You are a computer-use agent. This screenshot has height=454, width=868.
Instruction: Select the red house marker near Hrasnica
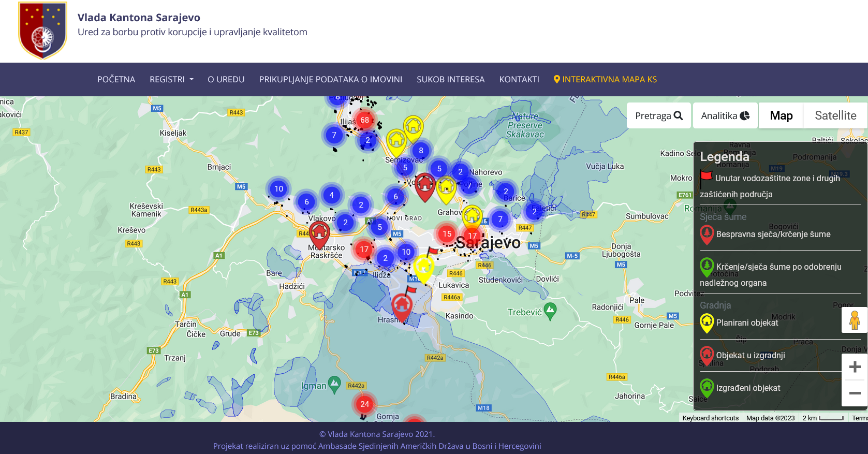click(x=402, y=305)
